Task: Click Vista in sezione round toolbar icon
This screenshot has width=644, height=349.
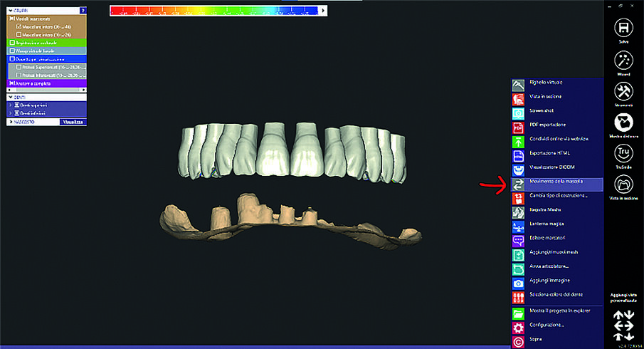Action: (623, 184)
